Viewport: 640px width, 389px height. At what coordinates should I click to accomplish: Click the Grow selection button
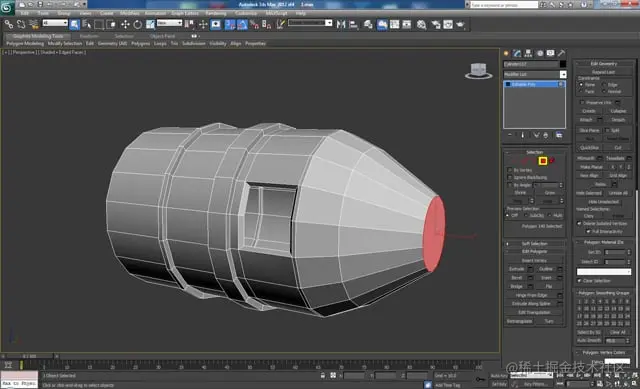click(550, 193)
